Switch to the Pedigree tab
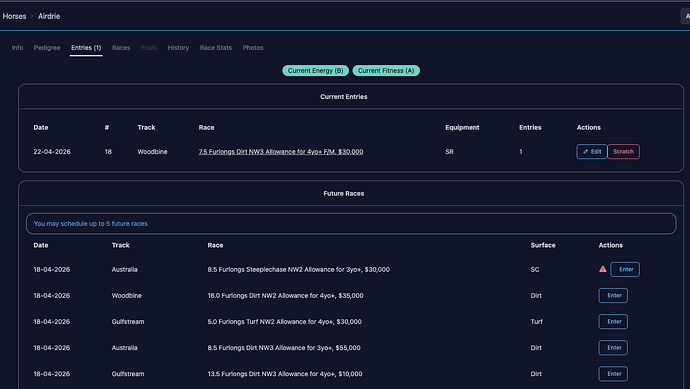 47,48
